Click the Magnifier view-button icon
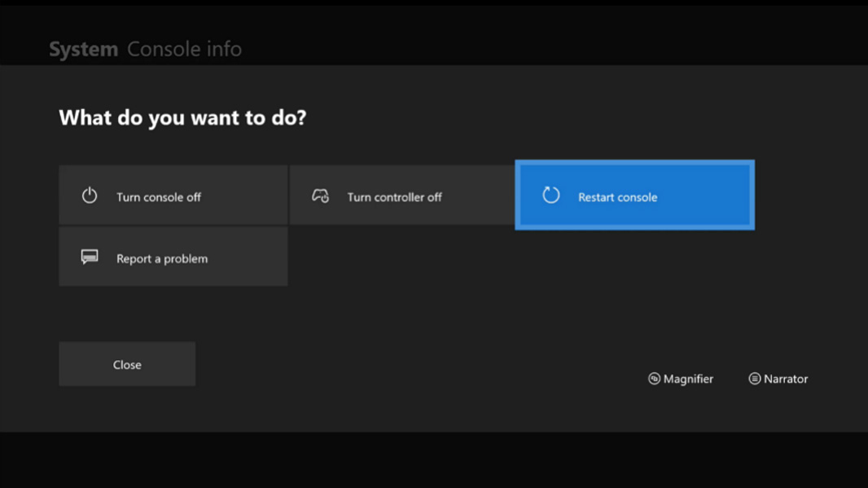This screenshot has width=868, height=488. (x=654, y=379)
